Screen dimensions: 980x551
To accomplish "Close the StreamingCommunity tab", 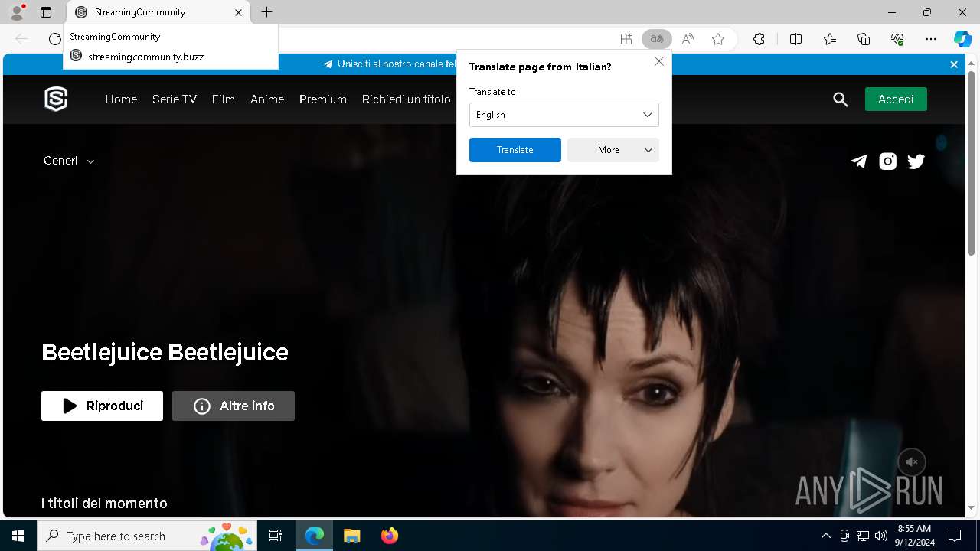I will click(x=238, y=12).
